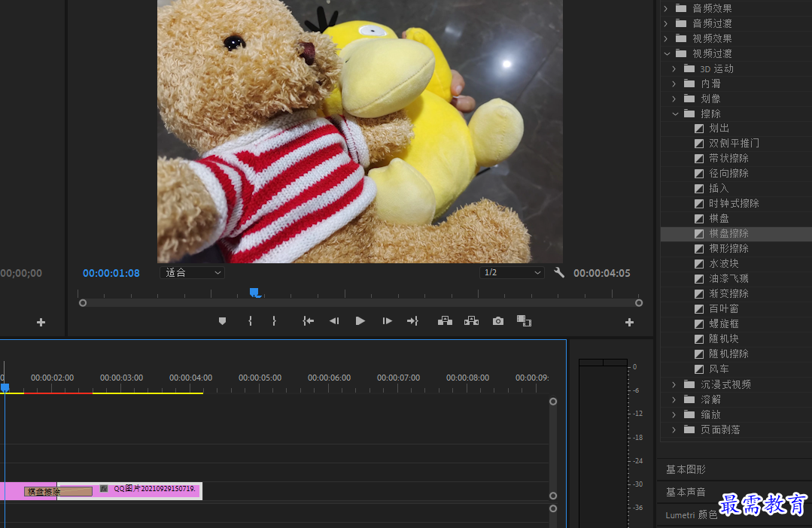
Task: Collapse the 视频过渡 folder
Action: [x=667, y=53]
